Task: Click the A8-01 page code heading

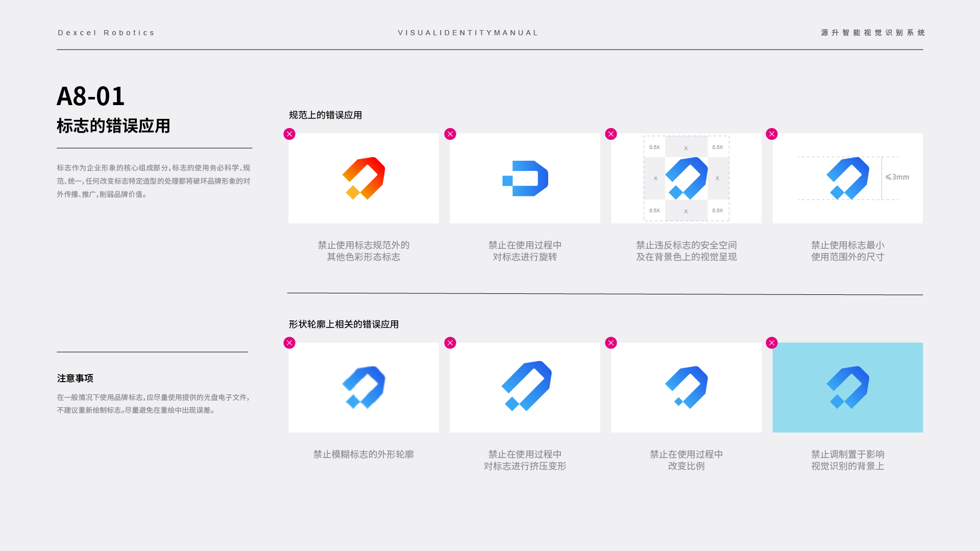Action: [90, 96]
